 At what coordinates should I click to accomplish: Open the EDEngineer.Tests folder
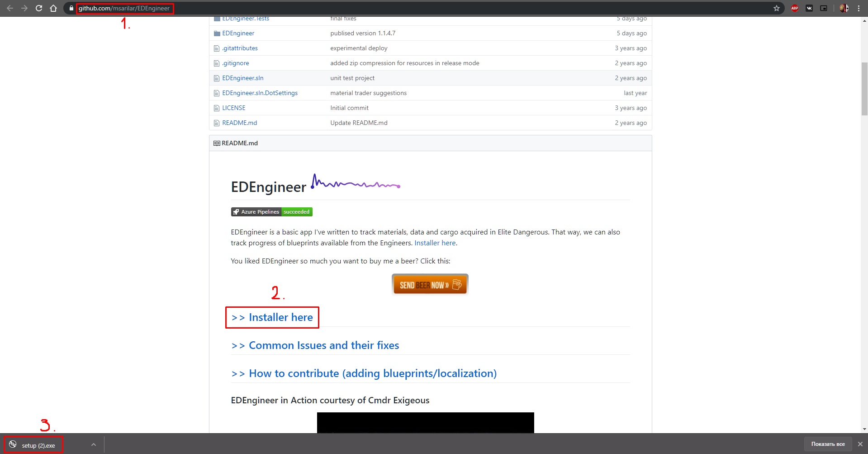[x=246, y=19]
